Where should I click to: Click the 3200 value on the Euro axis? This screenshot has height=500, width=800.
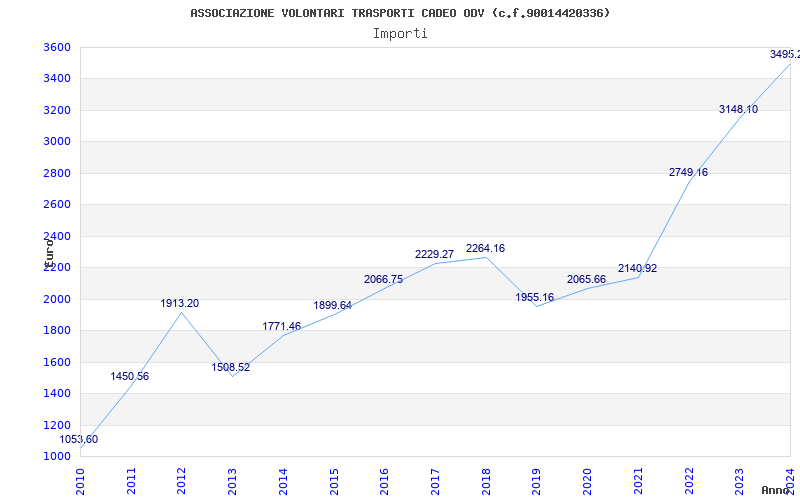[55, 110]
